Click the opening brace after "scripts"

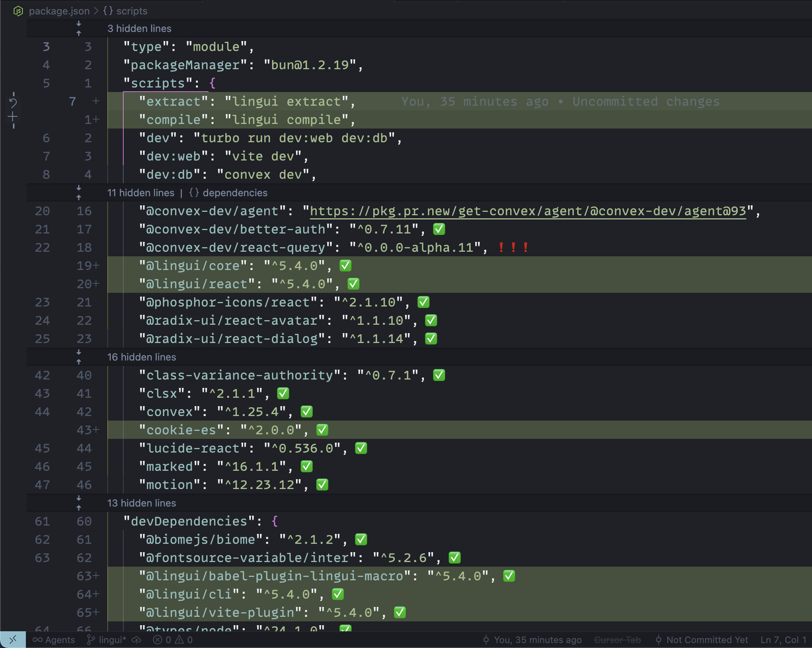(x=212, y=83)
